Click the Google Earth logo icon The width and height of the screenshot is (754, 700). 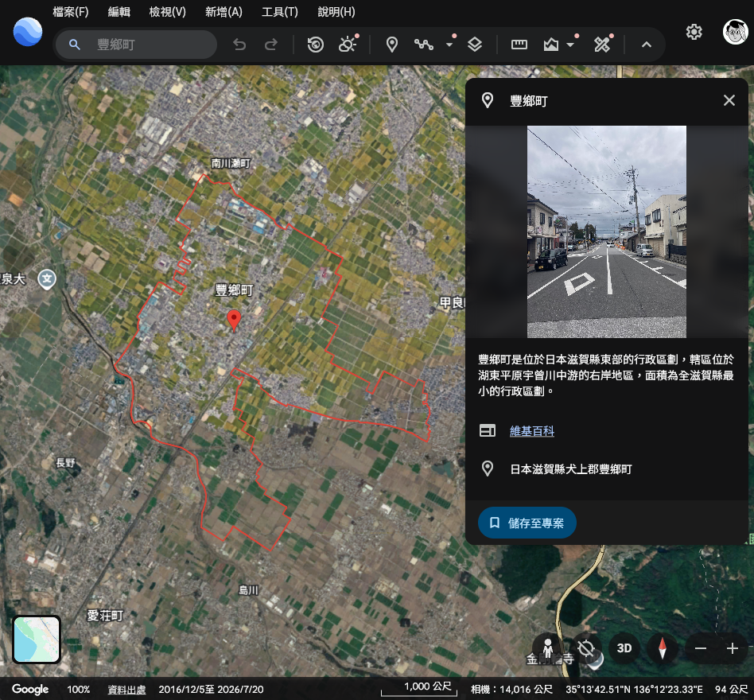click(x=27, y=32)
